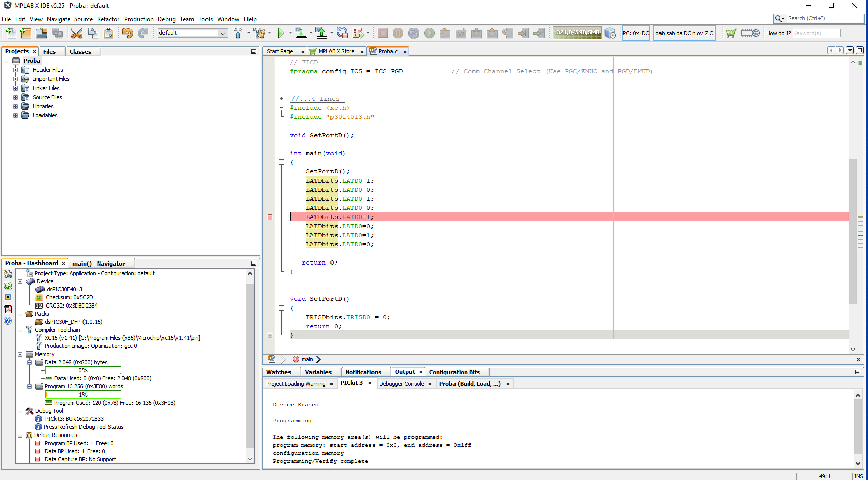Open the Debugger Console output tab
This screenshot has width=868, height=480.
401,384
